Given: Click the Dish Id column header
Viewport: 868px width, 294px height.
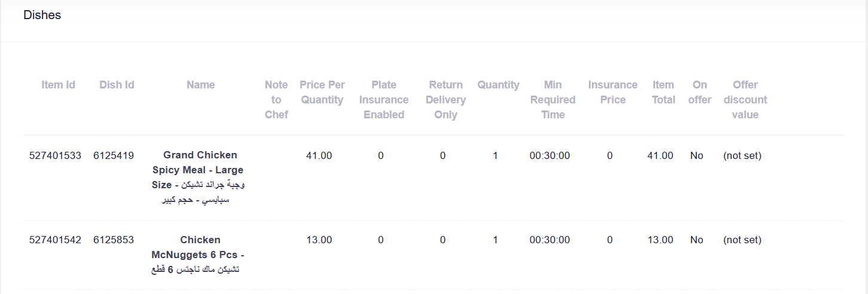Looking at the screenshot, I should [x=117, y=85].
